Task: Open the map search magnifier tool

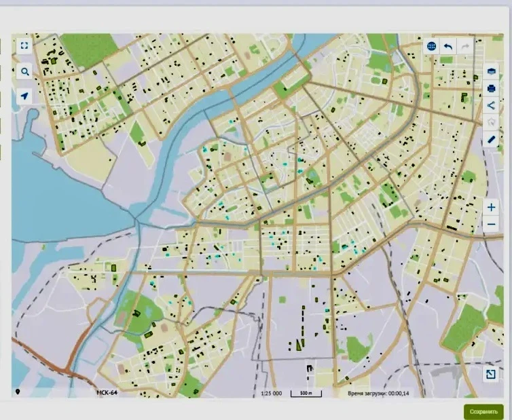Action: (x=25, y=71)
